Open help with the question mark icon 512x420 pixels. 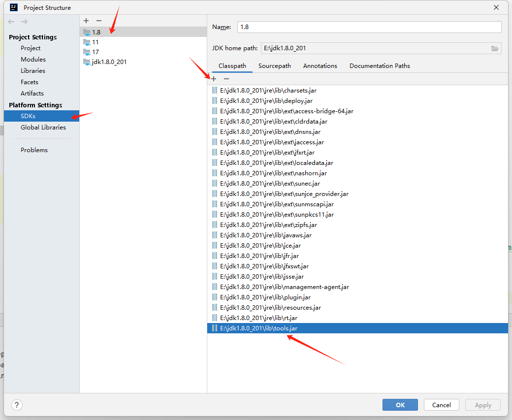tap(17, 405)
